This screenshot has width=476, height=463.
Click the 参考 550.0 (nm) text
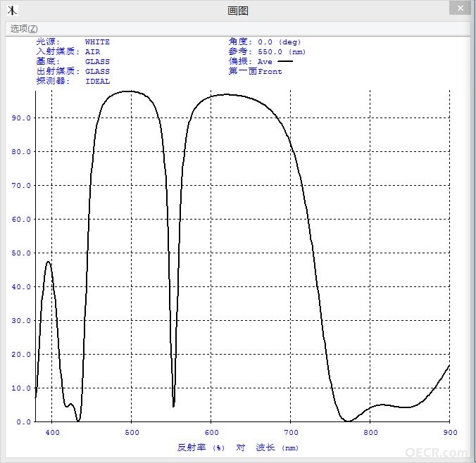click(x=267, y=51)
